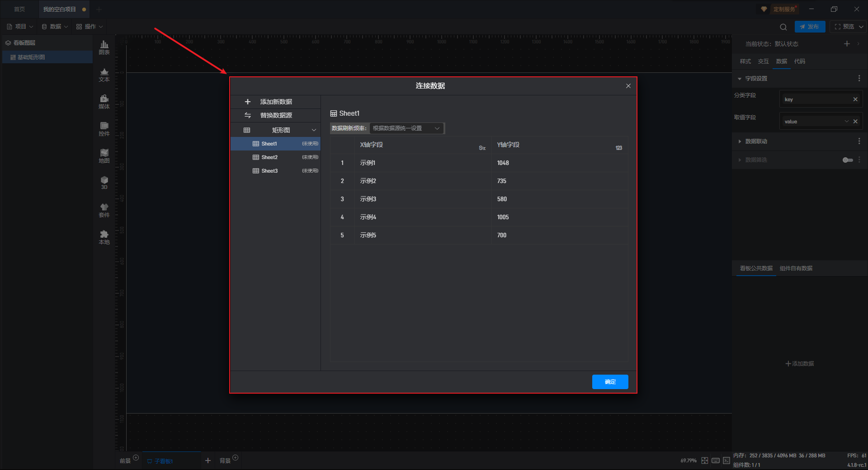
Task: Switch to 组件自有数据 tab
Action: point(796,268)
